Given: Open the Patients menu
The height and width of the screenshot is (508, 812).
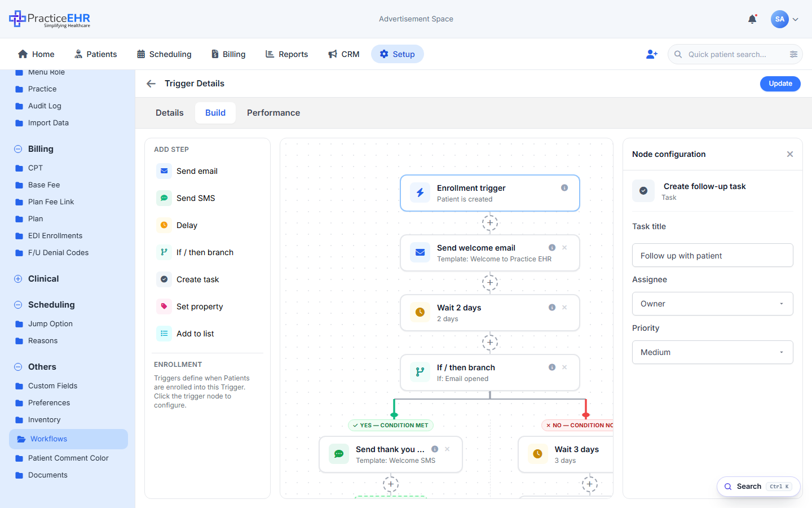Looking at the screenshot, I should point(96,54).
